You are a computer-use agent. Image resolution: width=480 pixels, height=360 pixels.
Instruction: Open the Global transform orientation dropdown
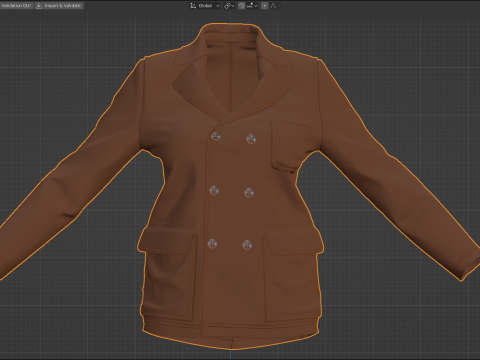205,6
